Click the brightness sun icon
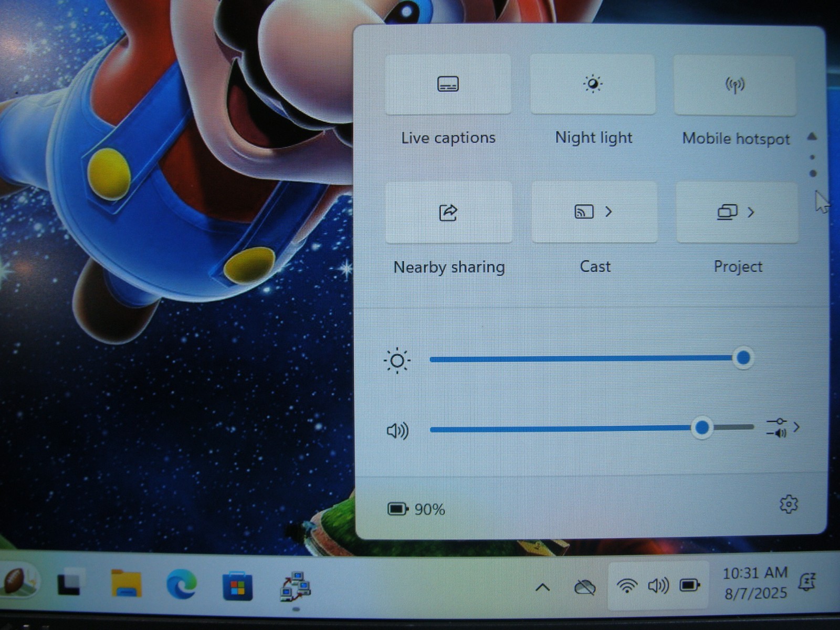 397,361
